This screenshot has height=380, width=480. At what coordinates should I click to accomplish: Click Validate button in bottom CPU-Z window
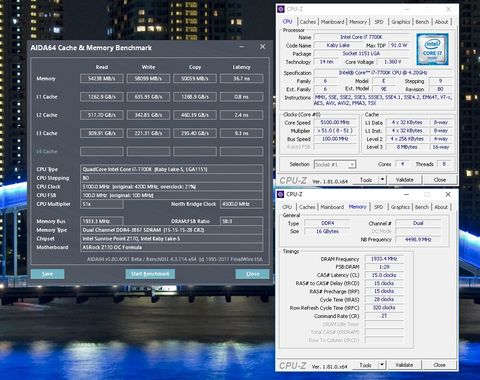pos(404,365)
